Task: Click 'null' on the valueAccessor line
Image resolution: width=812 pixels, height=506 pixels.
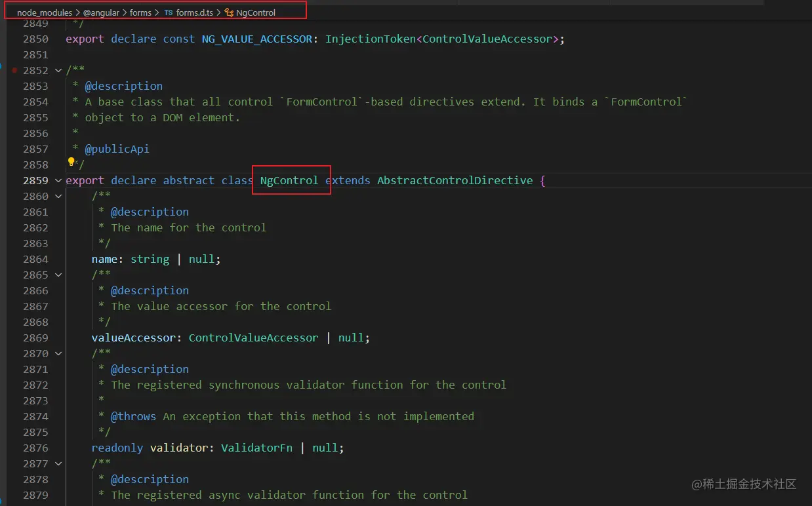Action: click(x=351, y=338)
